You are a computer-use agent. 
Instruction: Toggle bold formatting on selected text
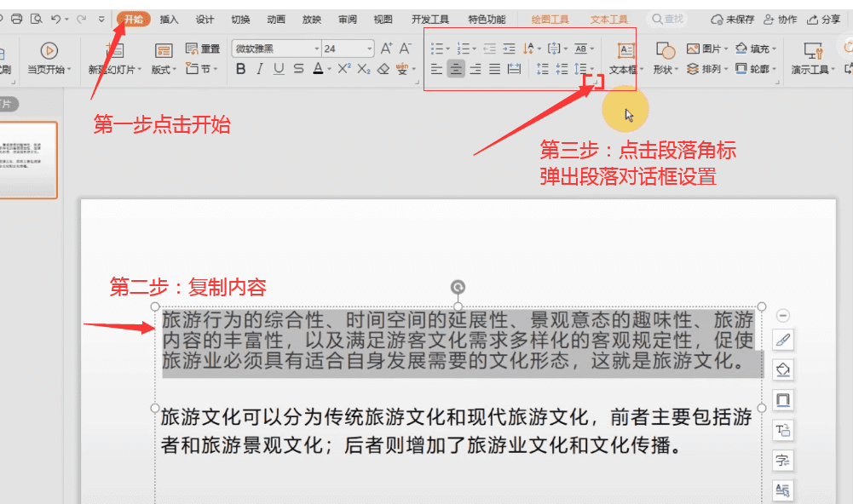pyautogui.click(x=240, y=69)
